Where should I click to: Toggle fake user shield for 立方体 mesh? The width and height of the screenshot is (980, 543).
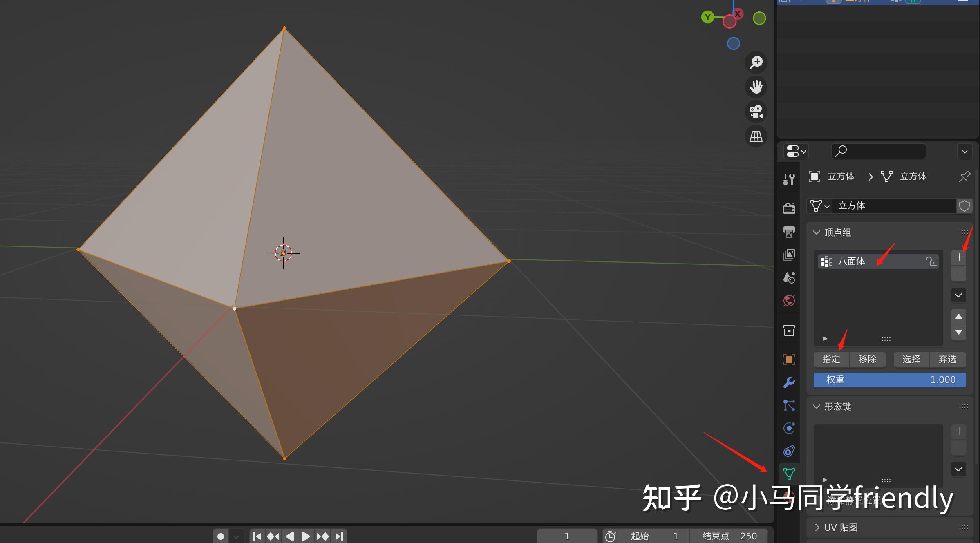click(x=964, y=206)
